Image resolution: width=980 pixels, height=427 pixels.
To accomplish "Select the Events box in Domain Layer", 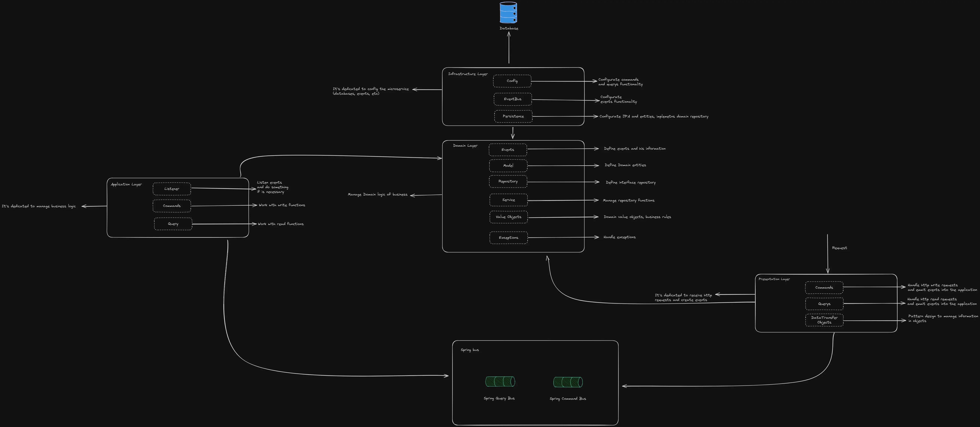I will [508, 150].
